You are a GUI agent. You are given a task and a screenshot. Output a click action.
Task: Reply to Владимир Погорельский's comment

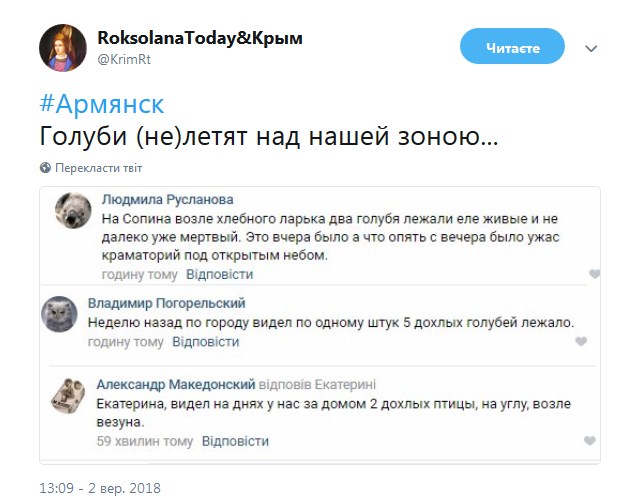(206, 342)
